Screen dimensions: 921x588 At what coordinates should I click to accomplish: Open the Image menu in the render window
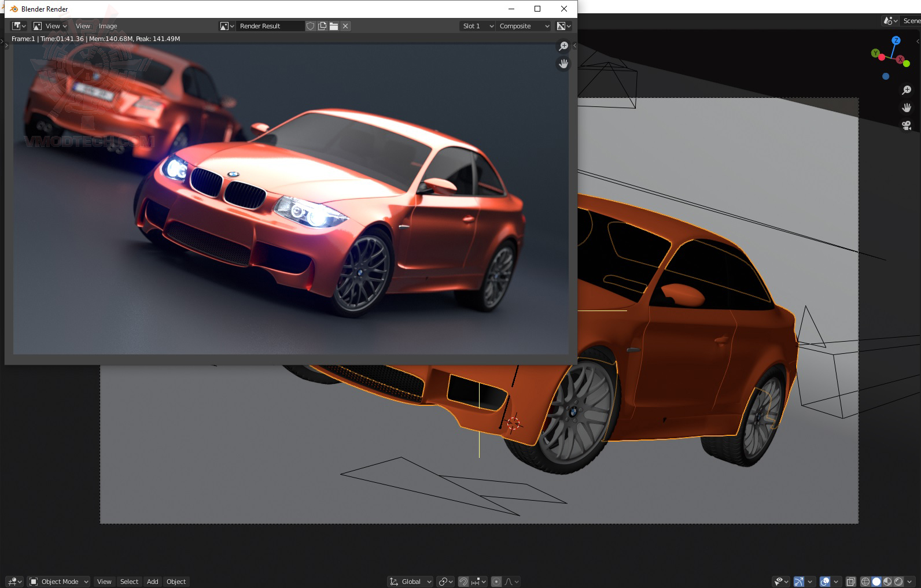[x=108, y=26]
